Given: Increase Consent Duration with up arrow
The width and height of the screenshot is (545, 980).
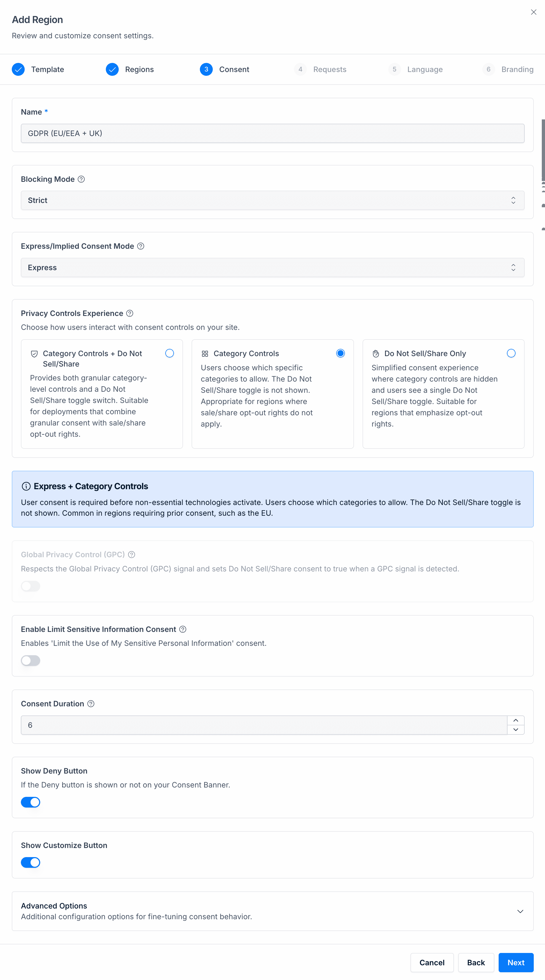Looking at the screenshot, I should (516, 721).
